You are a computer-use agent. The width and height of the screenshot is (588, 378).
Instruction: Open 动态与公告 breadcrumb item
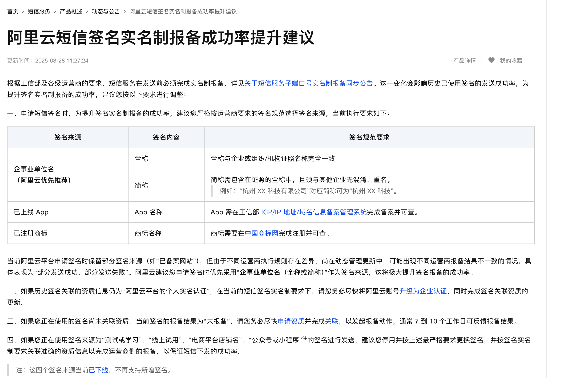(106, 12)
